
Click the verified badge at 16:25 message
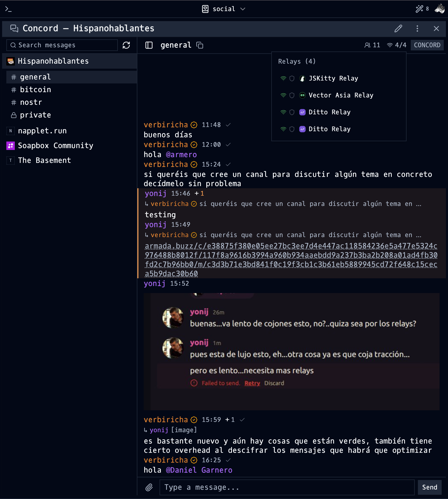coord(194,460)
